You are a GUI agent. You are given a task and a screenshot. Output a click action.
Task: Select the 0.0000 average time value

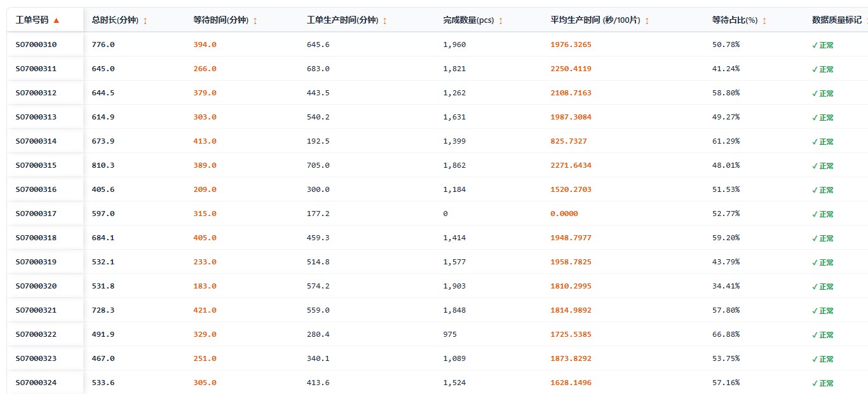click(x=565, y=214)
